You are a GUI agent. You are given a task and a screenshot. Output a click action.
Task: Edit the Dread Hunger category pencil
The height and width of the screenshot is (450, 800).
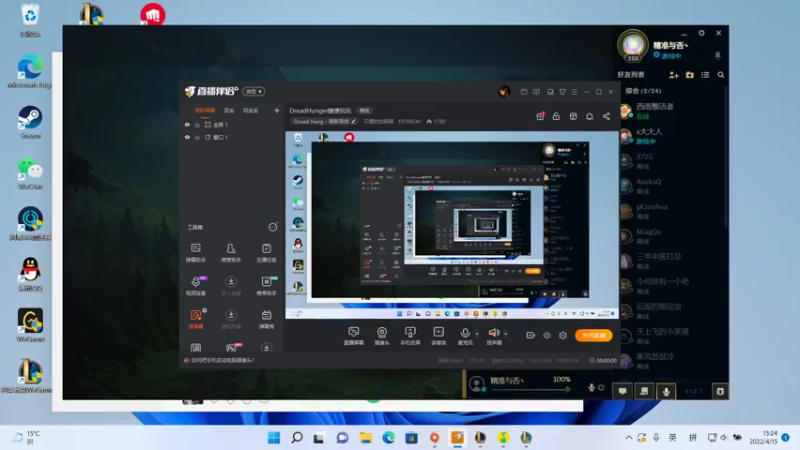coord(354,121)
